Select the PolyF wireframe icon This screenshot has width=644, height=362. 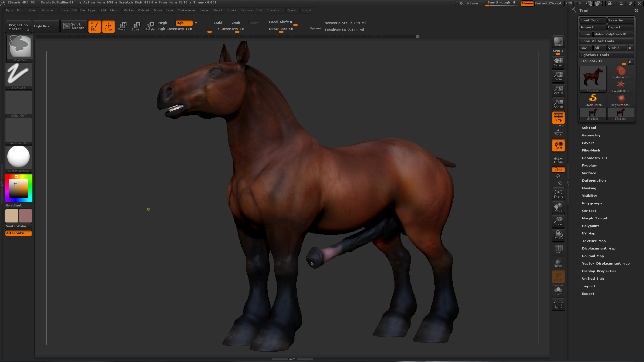point(558,249)
